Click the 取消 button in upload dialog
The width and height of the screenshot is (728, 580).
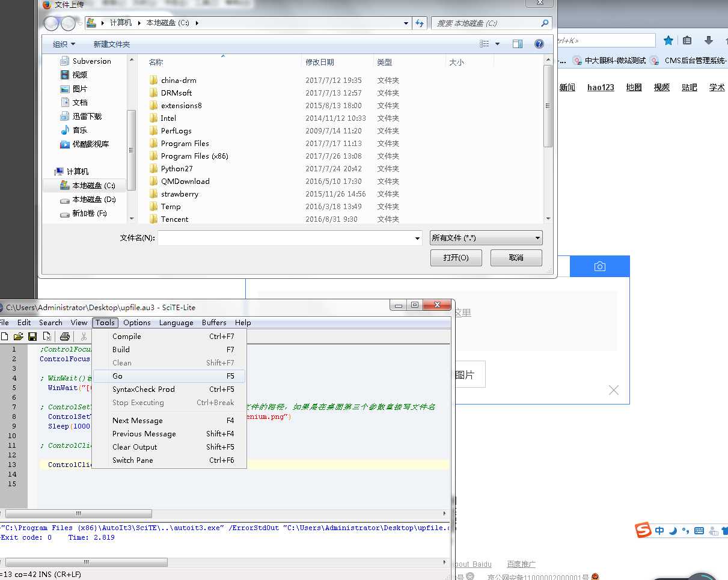coord(516,258)
